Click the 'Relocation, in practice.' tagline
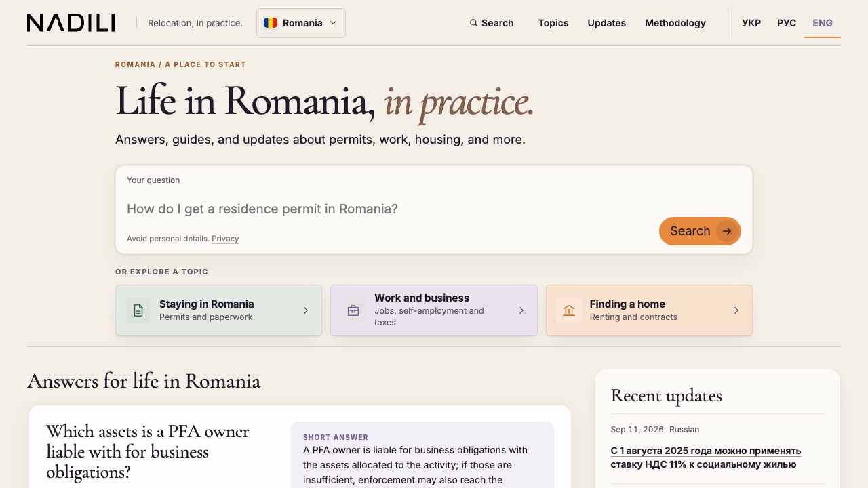The image size is (868, 488). click(x=195, y=23)
